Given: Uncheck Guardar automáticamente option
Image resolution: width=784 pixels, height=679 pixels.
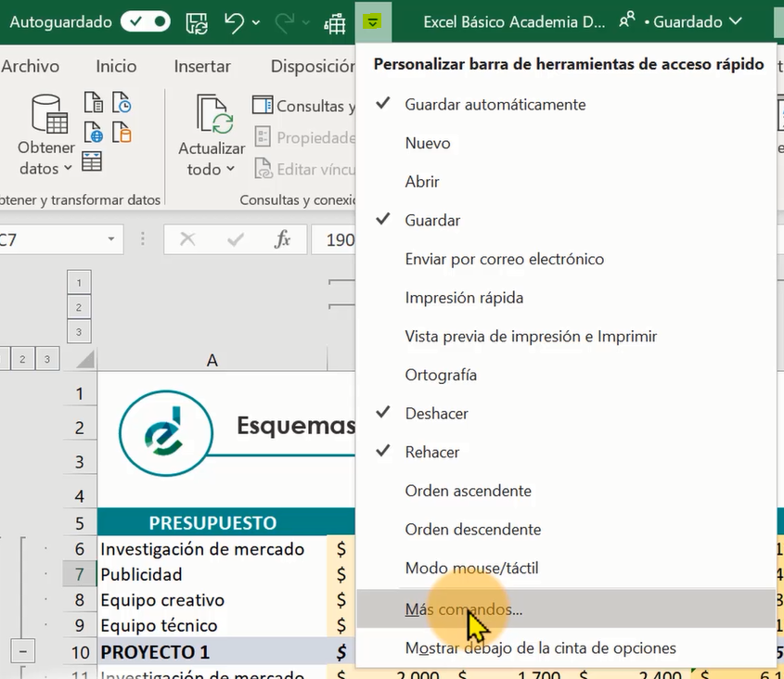Looking at the screenshot, I should (x=566, y=104).
